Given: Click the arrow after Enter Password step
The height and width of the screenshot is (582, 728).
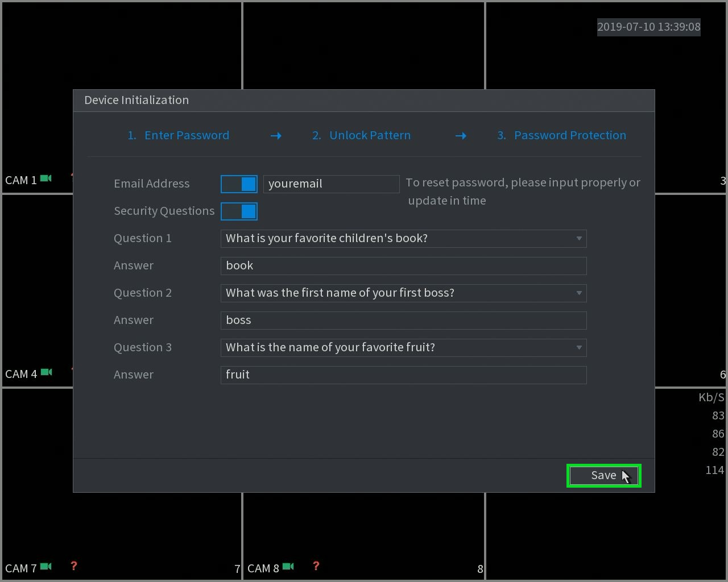Looking at the screenshot, I should click(276, 136).
